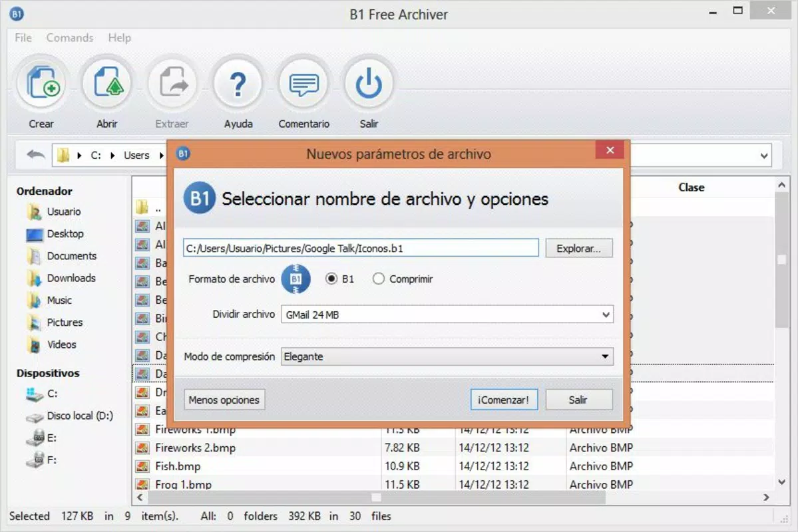Open the File menu

23,38
